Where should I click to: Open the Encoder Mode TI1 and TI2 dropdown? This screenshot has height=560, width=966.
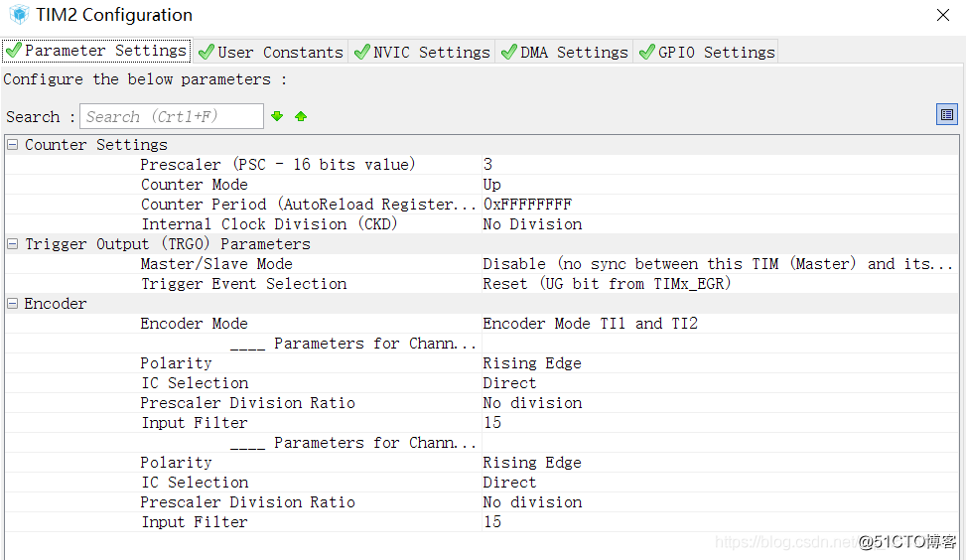590,324
